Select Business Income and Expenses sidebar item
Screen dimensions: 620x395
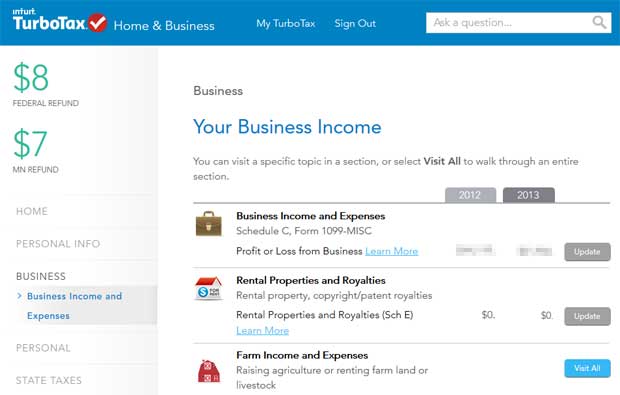[x=74, y=306]
